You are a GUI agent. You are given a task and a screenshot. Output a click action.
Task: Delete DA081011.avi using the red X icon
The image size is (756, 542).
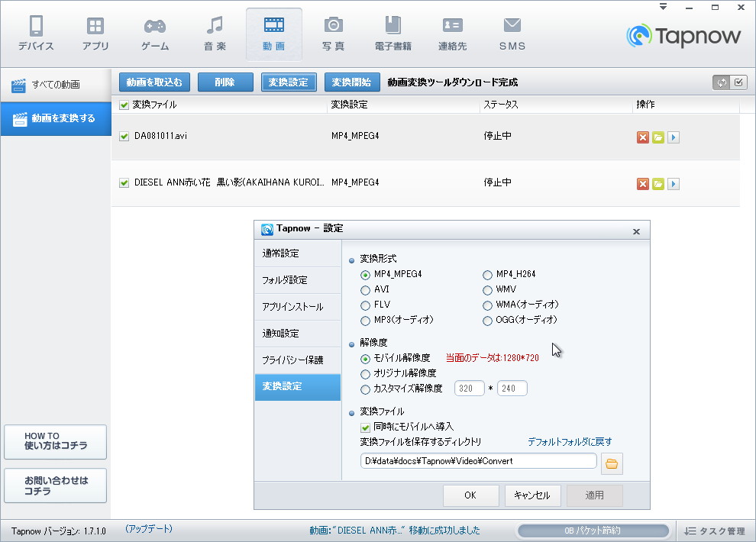click(642, 137)
